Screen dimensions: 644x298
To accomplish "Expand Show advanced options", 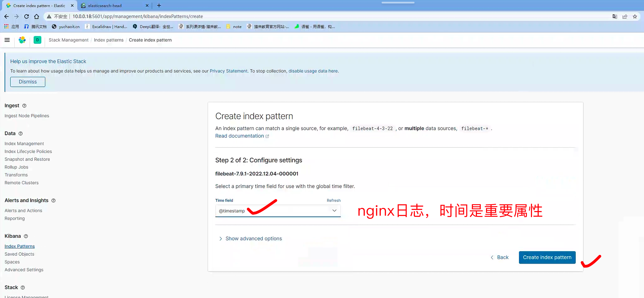I will click(253, 239).
